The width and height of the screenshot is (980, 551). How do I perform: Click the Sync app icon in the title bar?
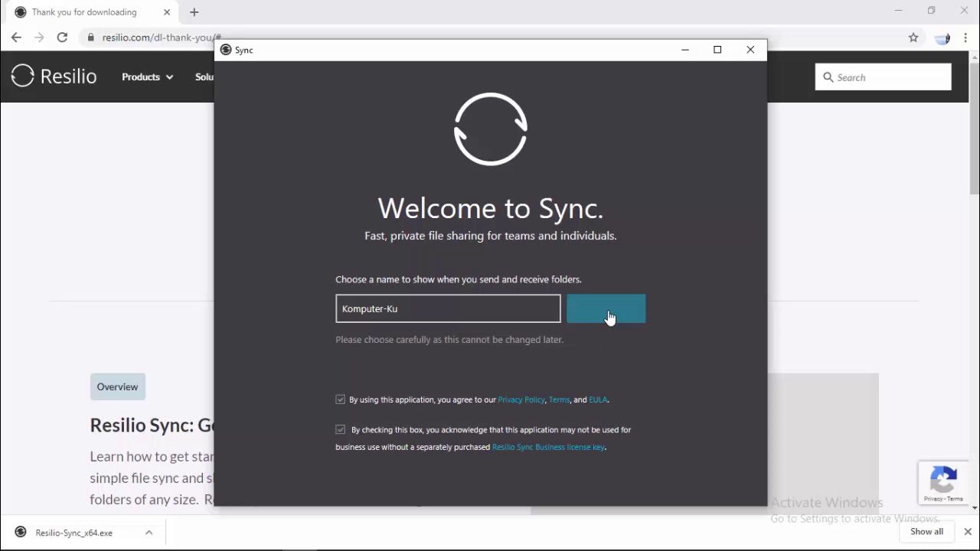226,50
